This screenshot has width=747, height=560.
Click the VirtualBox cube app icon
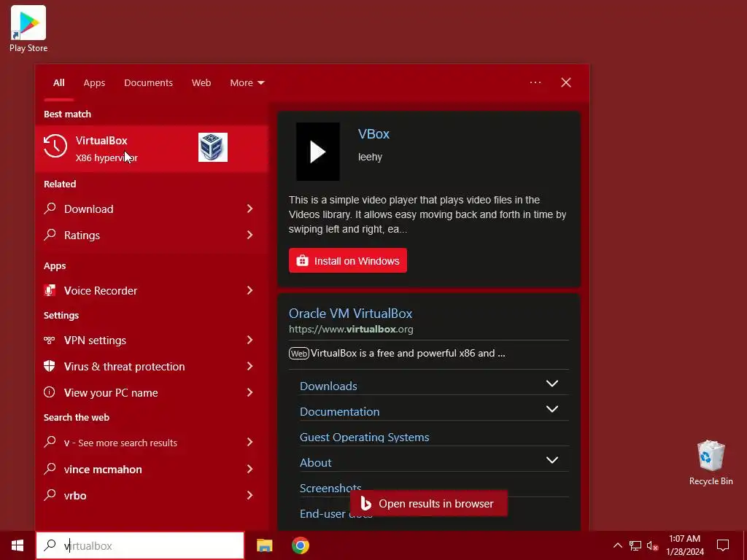pyautogui.click(x=212, y=147)
